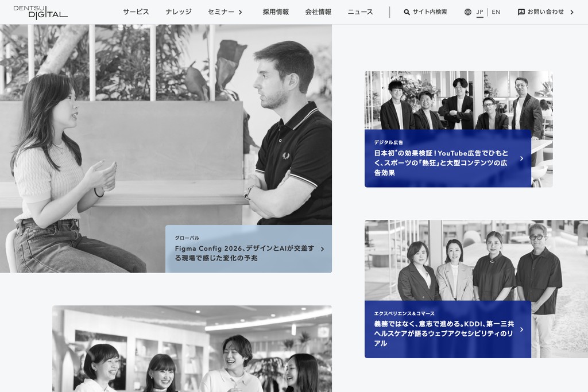The image size is (588, 392).
Task: Open the 日本初の効果検証 YouTube広告 article
Action: (441, 162)
